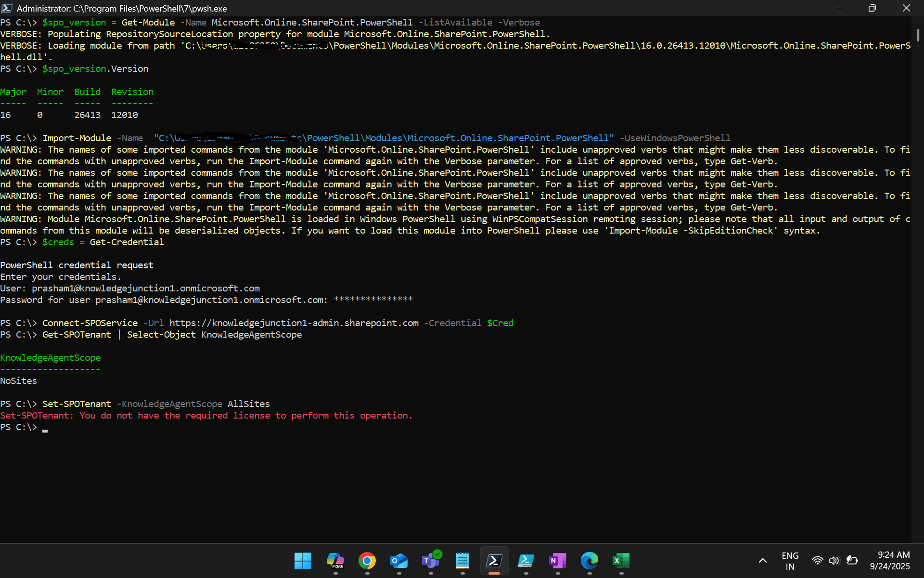Open Windows PowerShell from the taskbar
Screen dimensions: 924x578
point(526,562)
